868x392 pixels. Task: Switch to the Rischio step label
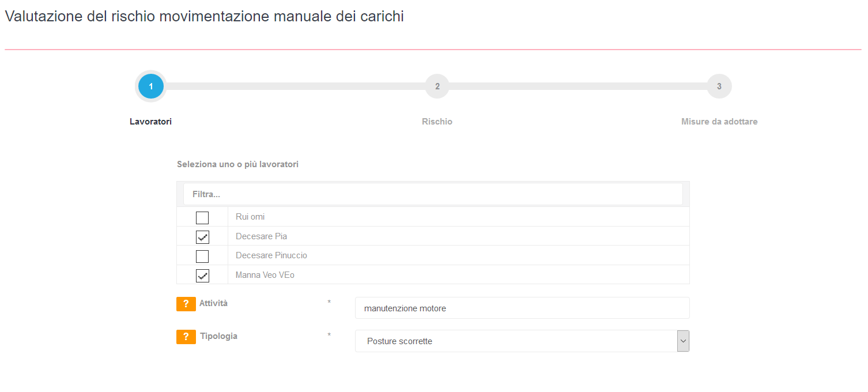click(x=437, y=122)
